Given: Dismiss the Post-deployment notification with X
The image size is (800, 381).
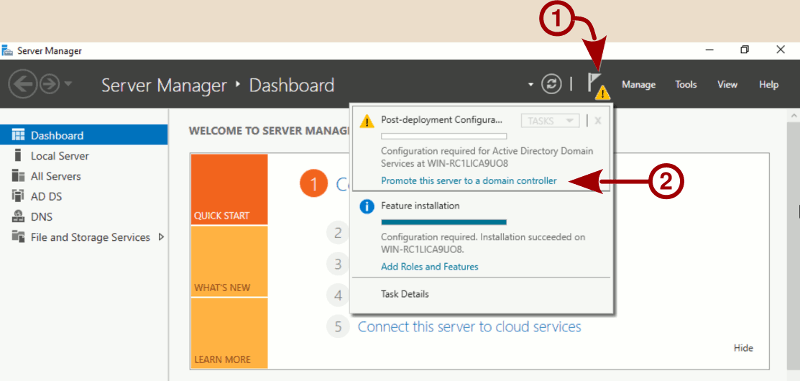Looking at the screenshot, I should 598,121.
